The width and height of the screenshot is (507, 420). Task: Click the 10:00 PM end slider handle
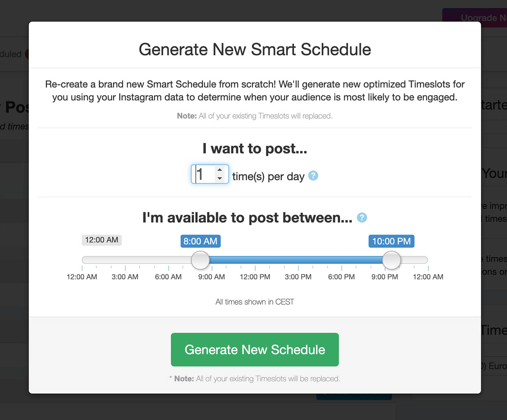392,260
